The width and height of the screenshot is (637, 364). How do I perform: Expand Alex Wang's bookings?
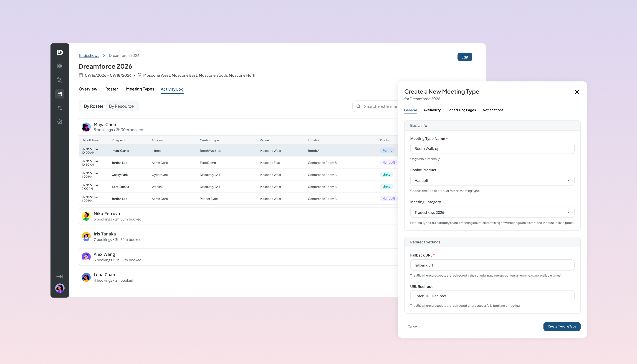tap(238, 257)
